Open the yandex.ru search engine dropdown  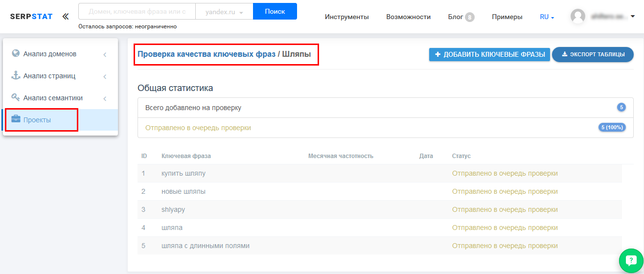click(224, 12)
